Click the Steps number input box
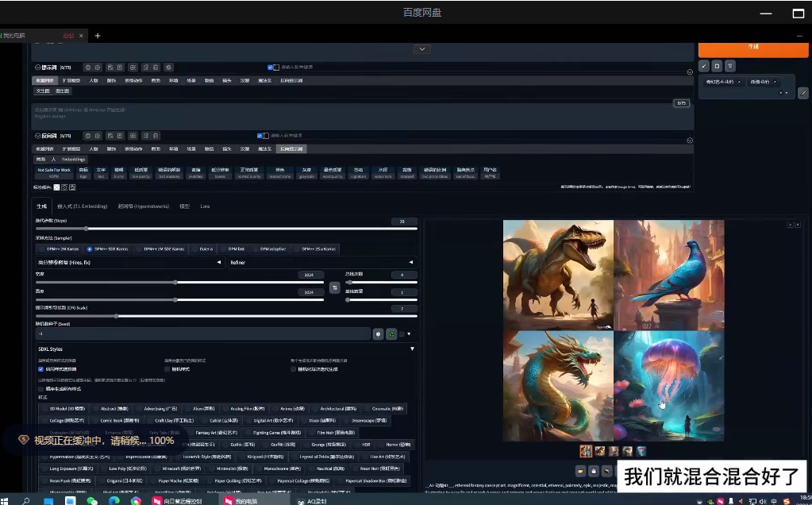 point(404,222)
